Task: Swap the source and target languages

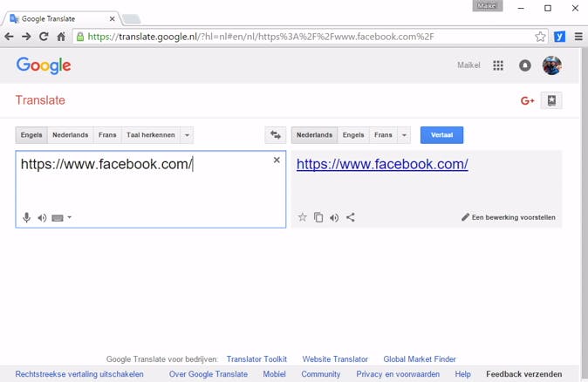Action: click(276, 135)
